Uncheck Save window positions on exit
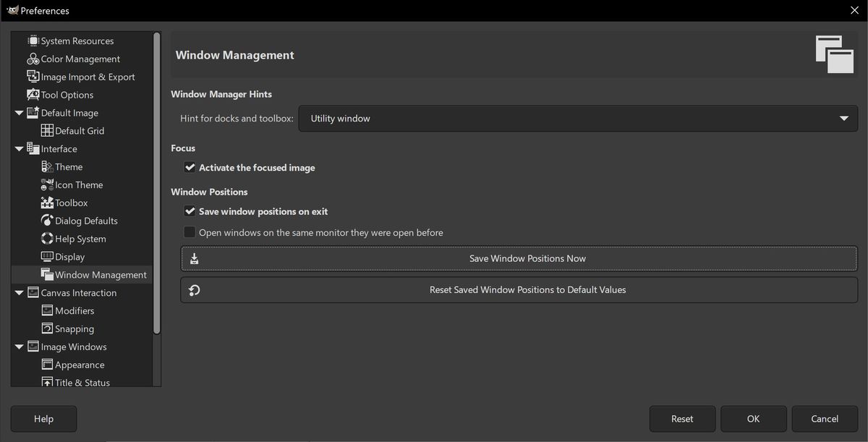This screenshot has height=442, width=868. [x=190, y=211]
